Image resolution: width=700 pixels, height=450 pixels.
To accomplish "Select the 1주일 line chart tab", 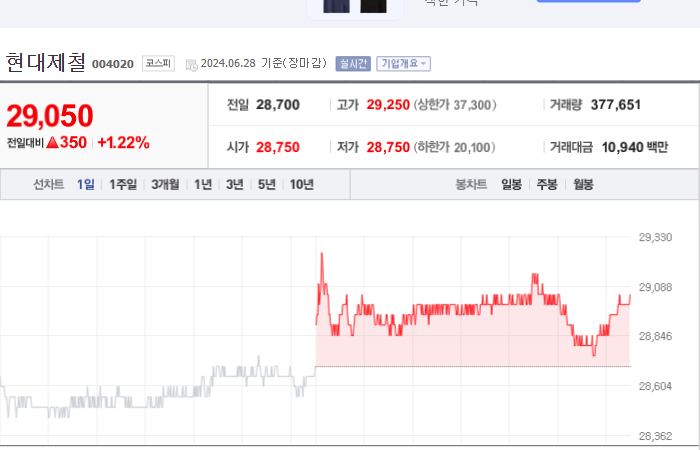I will pos(123,184).
